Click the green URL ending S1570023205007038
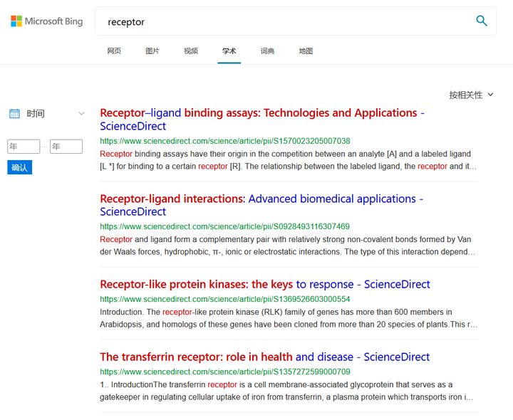Image resolution: width=513 pixels, height=420 pixels. (224, 141)
